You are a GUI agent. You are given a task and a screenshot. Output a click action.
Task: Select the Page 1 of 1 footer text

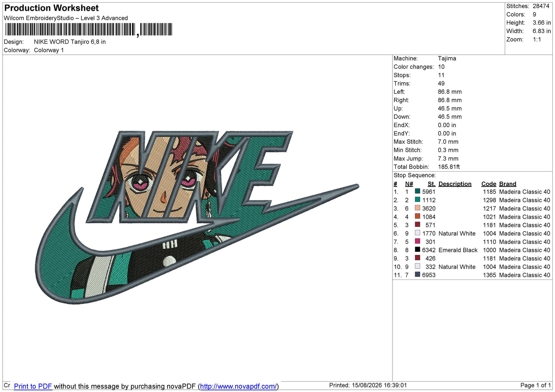pos(535,385)
